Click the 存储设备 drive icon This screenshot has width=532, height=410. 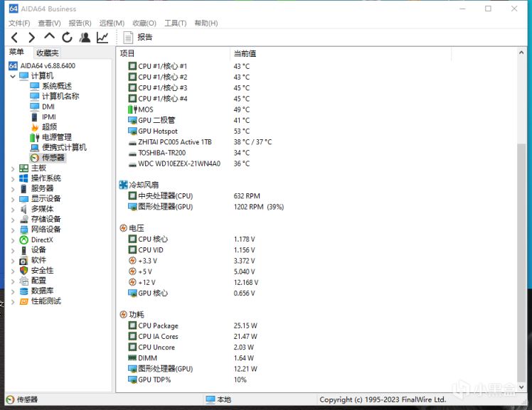coord(23,220)
